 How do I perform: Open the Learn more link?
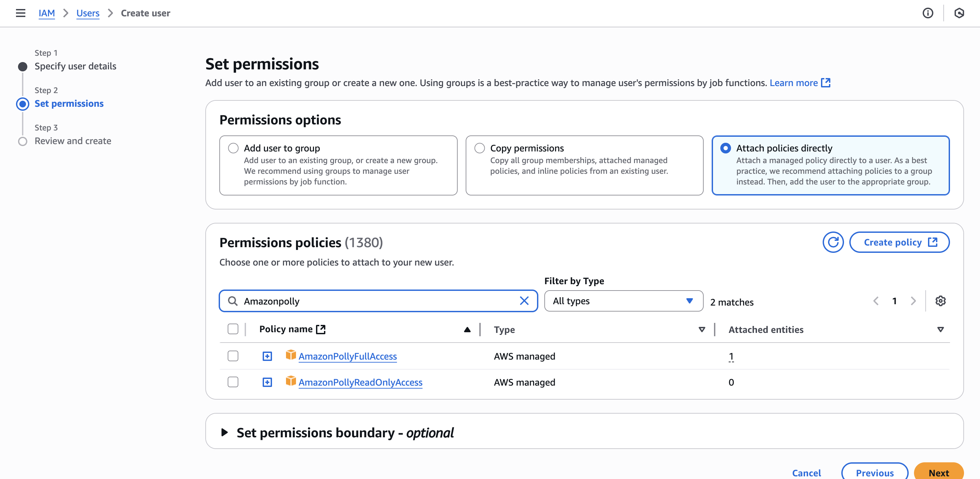coord(794,83)
